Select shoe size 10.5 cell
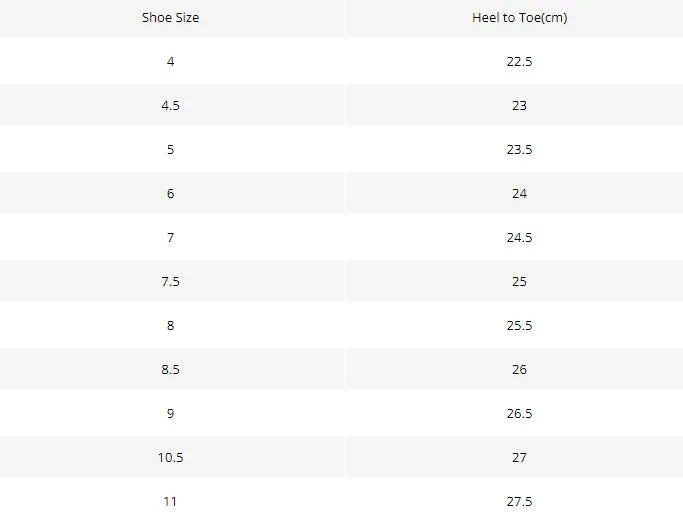683x519 pixels. [170, 458]
